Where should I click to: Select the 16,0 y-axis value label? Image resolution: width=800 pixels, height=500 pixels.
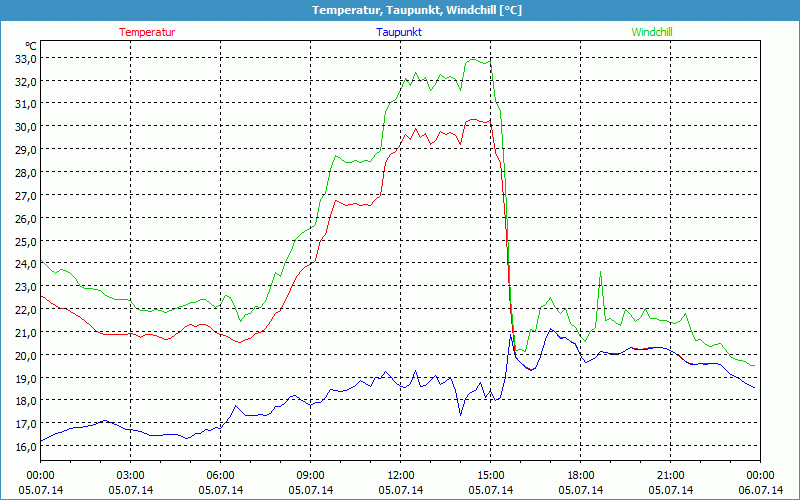24,446
